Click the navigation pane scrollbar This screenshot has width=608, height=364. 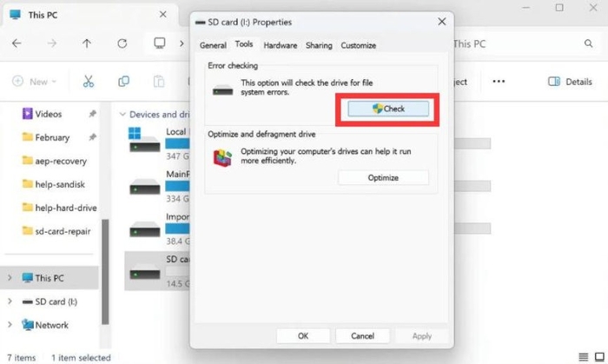105,271
